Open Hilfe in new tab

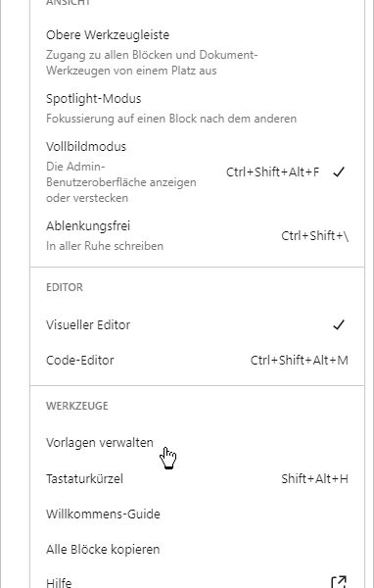pos(197,582)
